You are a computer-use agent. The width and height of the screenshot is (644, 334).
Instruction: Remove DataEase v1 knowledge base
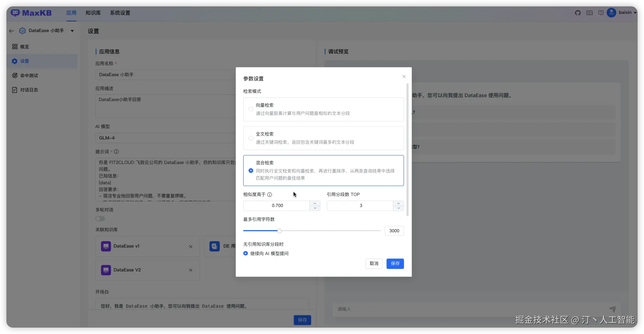coord(191,246)
